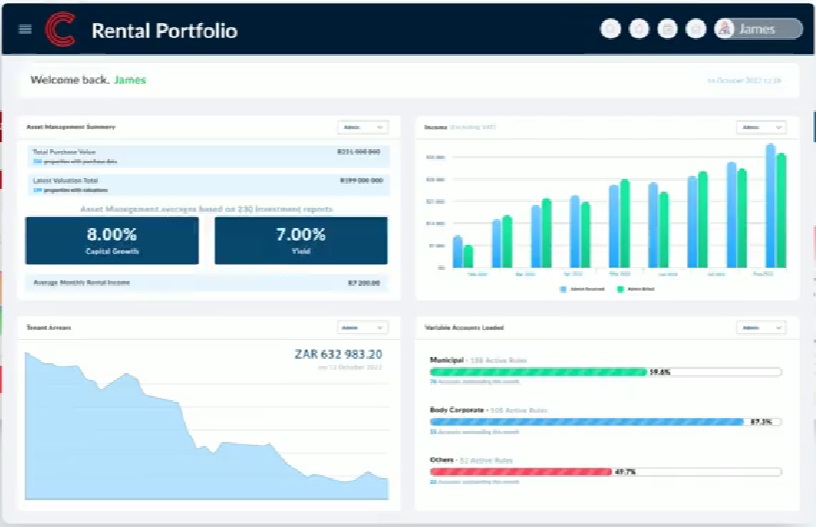The image size is (816, 527).
Task: Open the Tenant Arrears panel dropdown
Action: coord(362,327)
